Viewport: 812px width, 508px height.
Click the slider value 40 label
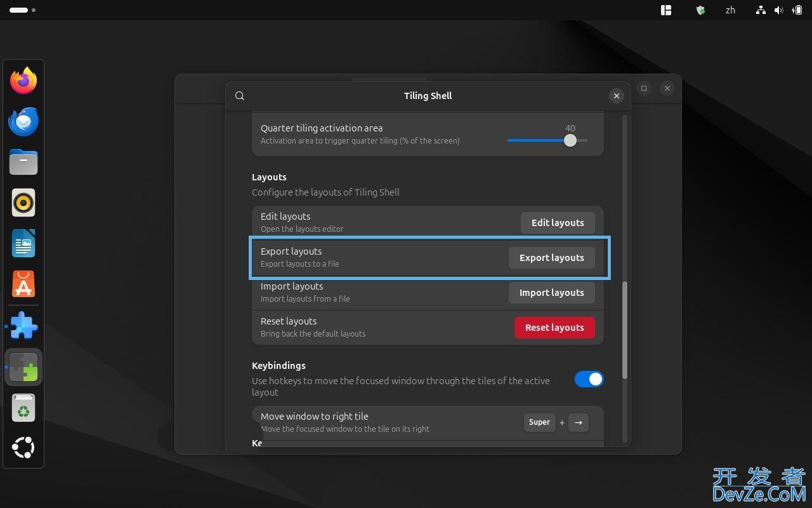tap(570, 128)
